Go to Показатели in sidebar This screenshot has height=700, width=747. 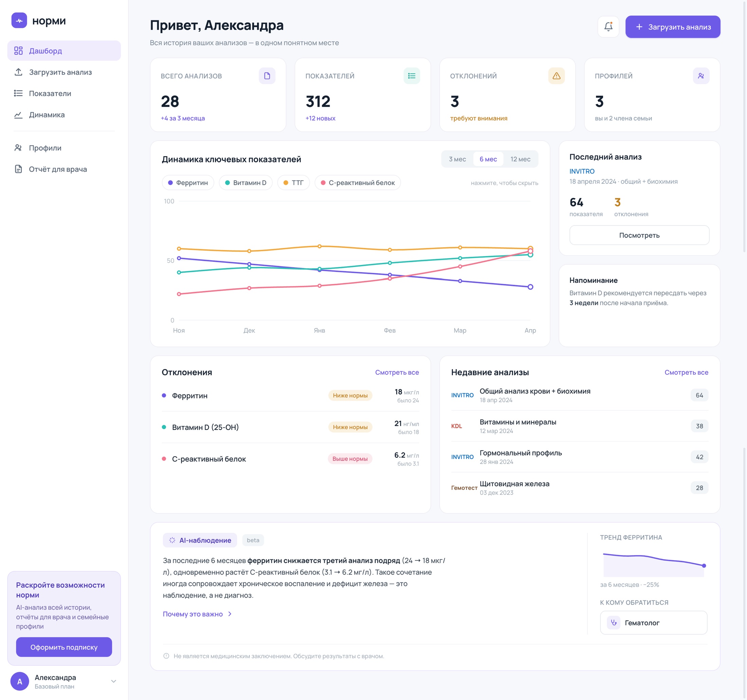(64, 93)
